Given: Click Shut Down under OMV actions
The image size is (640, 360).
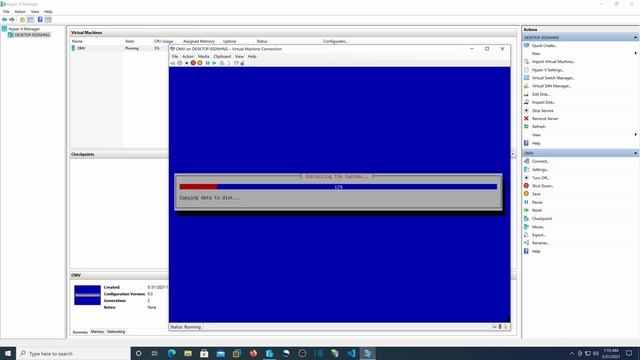Looking at the screenshot, I should click(542, 186).
